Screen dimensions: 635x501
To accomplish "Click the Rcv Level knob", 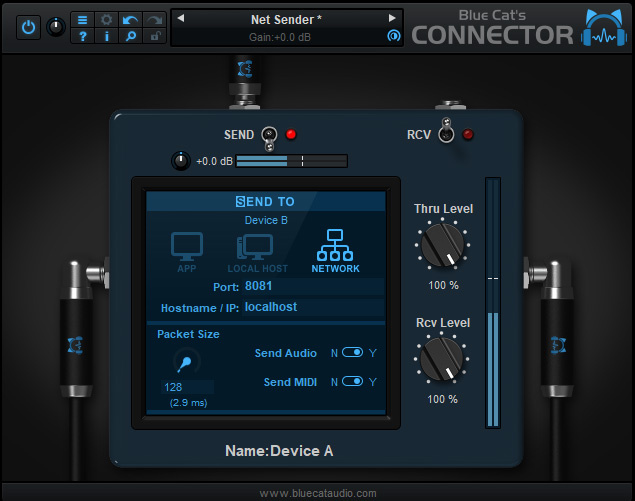I will point(442,359).
